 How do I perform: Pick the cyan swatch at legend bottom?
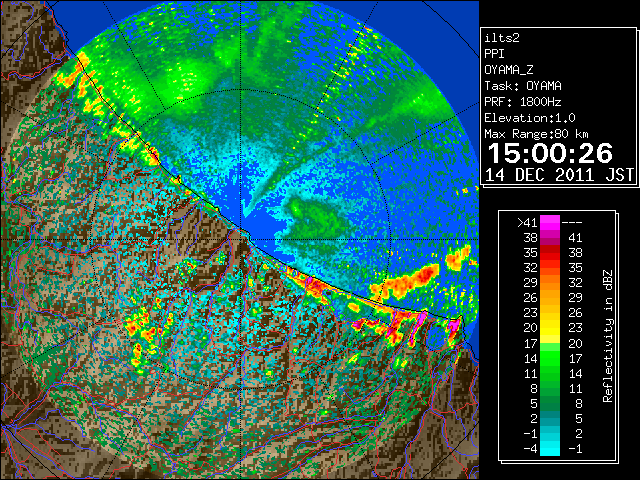[x=550, y=448]
